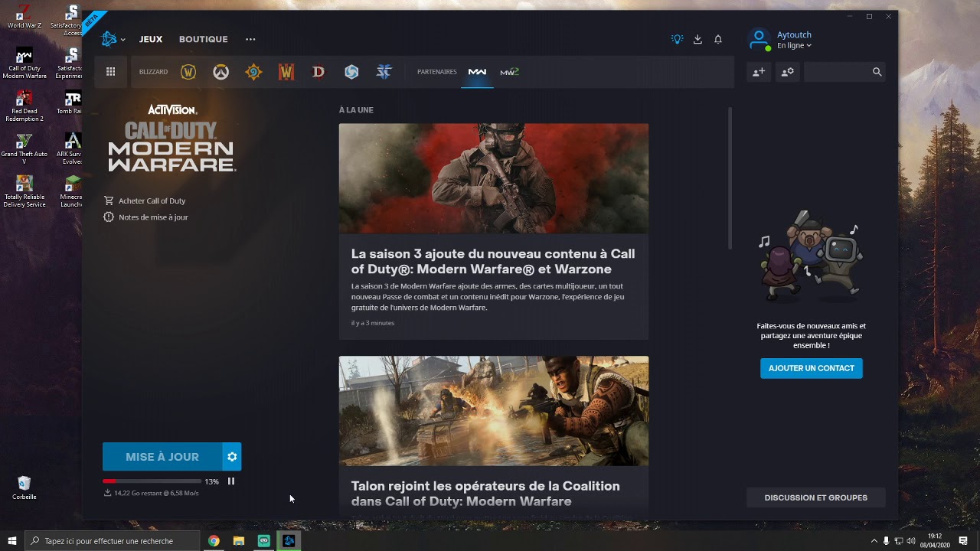Screen dimensions: 980x551
Task: Select the Warcraft III icon
Action: click(286, 72)
